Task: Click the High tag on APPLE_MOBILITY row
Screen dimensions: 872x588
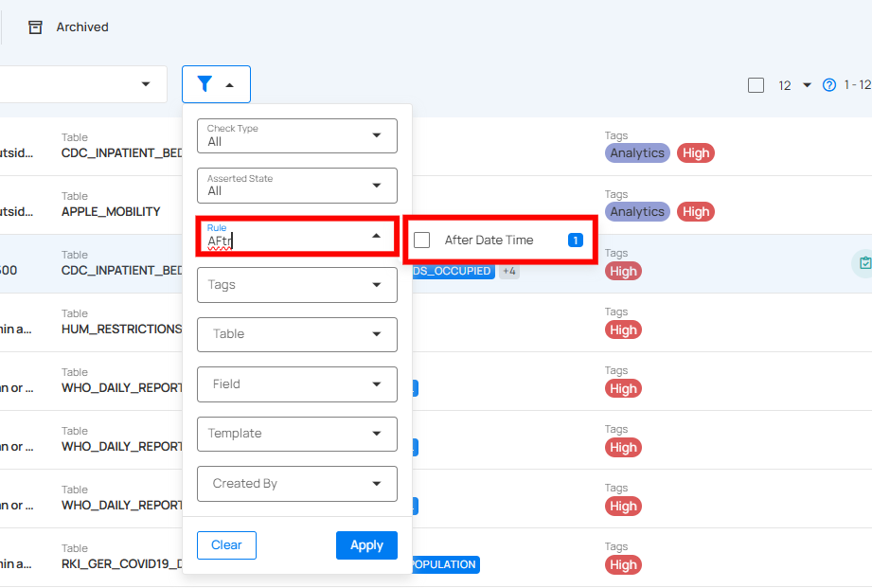Action: 695,212
